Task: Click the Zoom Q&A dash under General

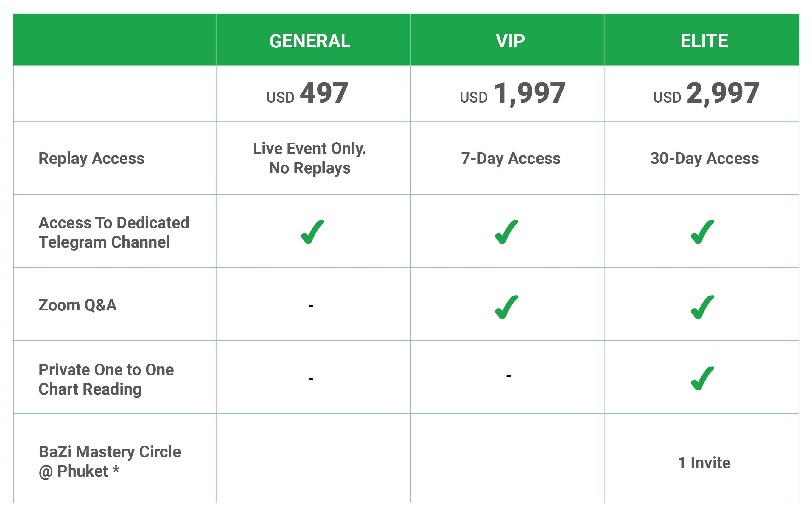Action: 311,306
